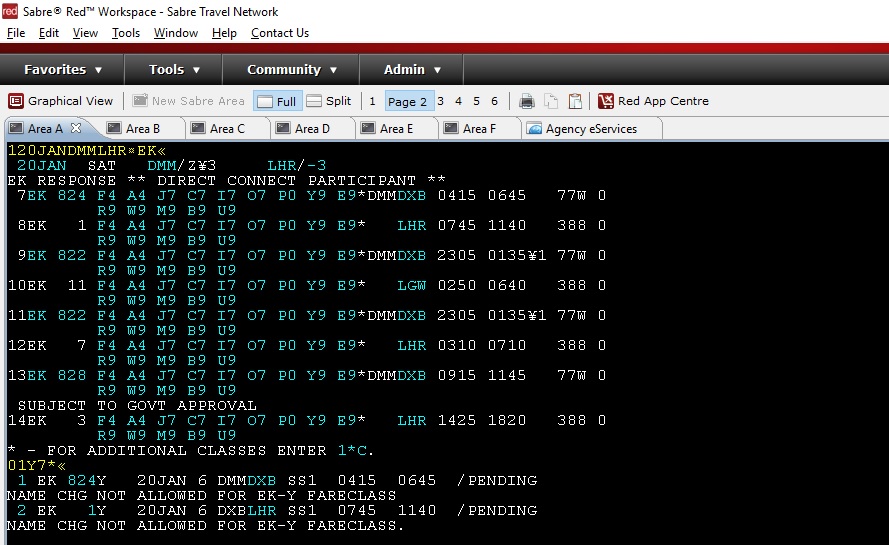
Task: Open the Graphical View
Action: tap(61, 101)
